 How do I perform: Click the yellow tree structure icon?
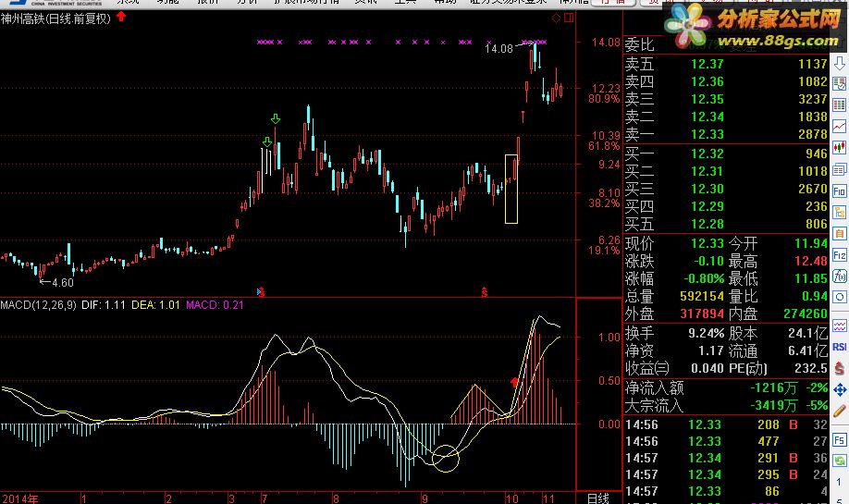click(x=839, y=212)
